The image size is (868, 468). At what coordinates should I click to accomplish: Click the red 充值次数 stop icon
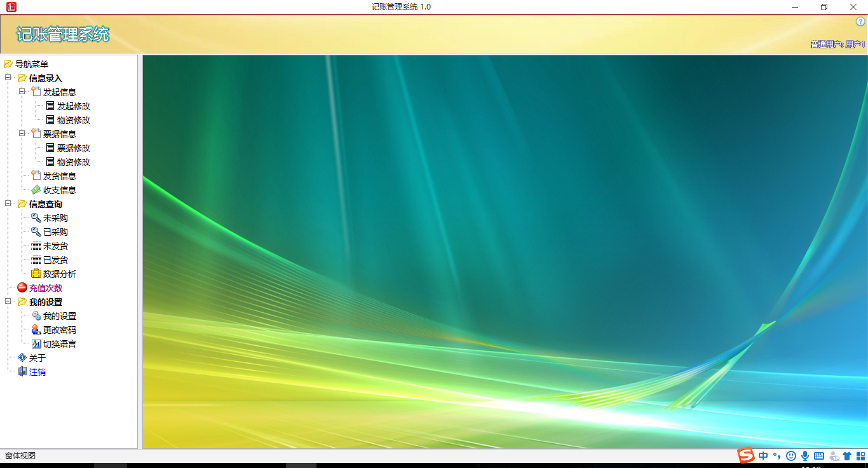(22, 288)
